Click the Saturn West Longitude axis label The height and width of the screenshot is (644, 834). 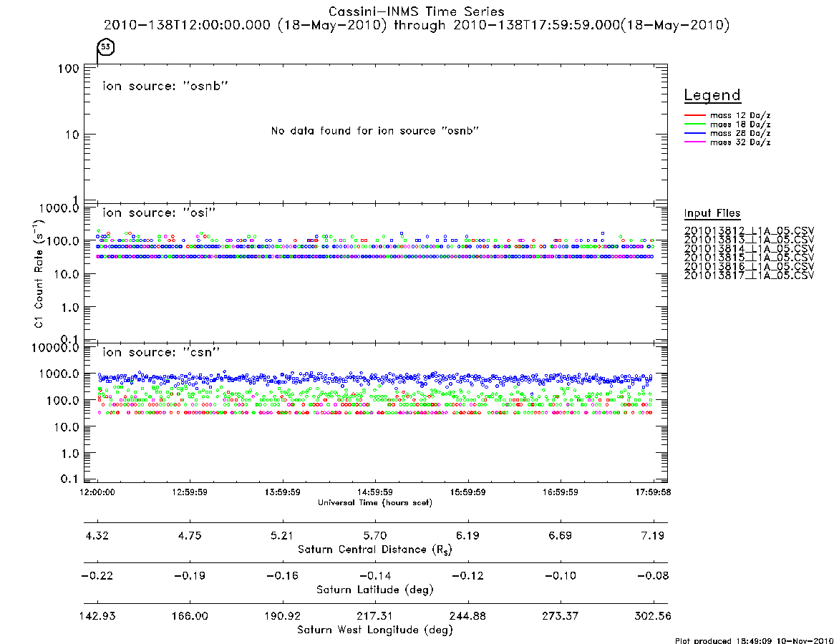[x=375, y=630]
